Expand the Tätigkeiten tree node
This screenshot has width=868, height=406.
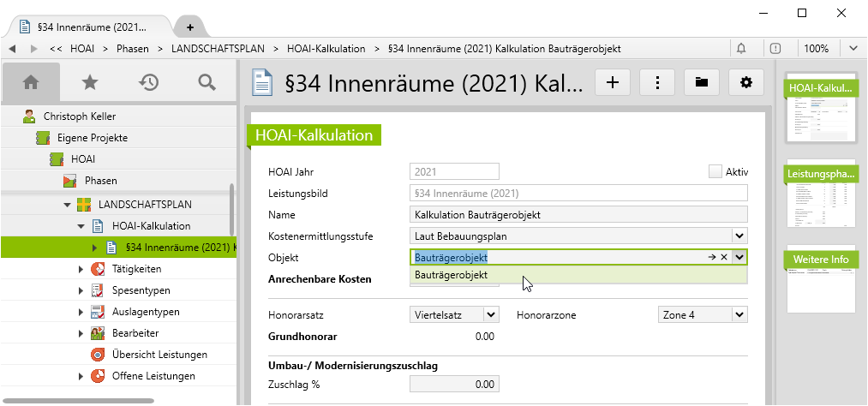point(81,269)
